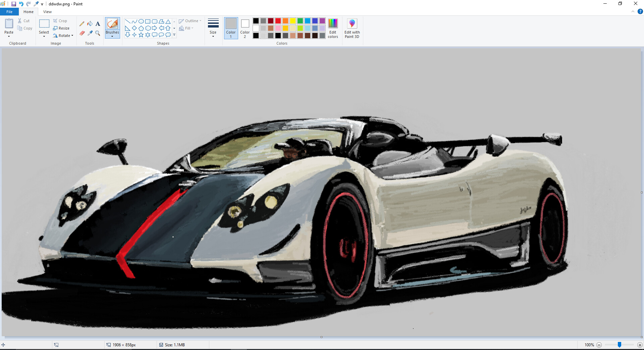Select the oval shape

141,21
